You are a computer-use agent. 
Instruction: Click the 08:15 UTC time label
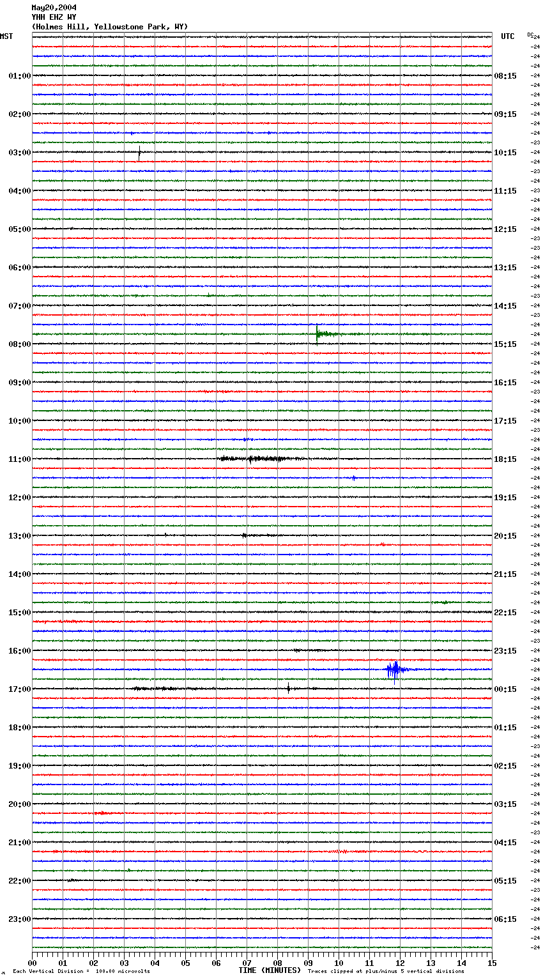point(505,76)
